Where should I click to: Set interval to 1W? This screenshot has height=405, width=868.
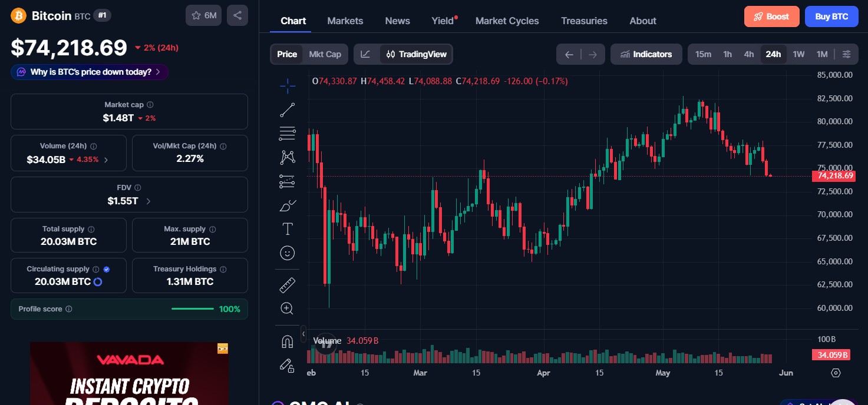click(798, 54)
